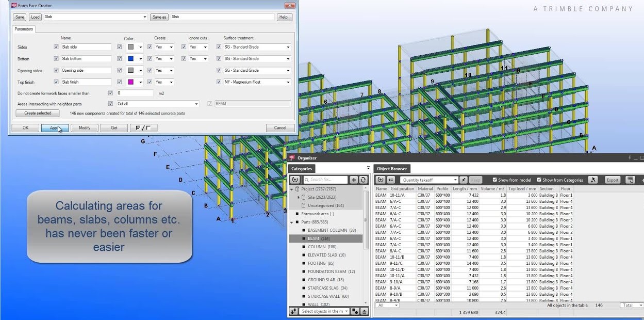Select the COLUMN category in tree
This screenshot has width=644, height=320.
click(x=317, y=247)
